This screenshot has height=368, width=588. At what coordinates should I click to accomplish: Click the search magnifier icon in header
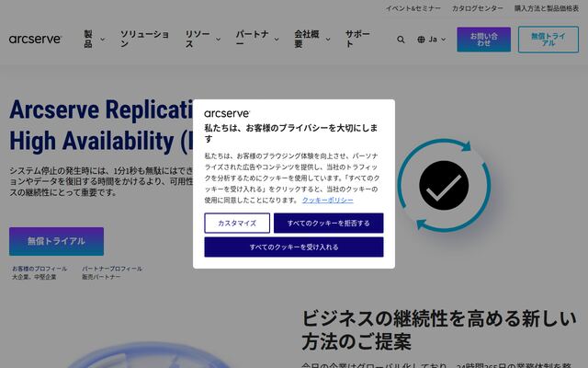[401, 40]
